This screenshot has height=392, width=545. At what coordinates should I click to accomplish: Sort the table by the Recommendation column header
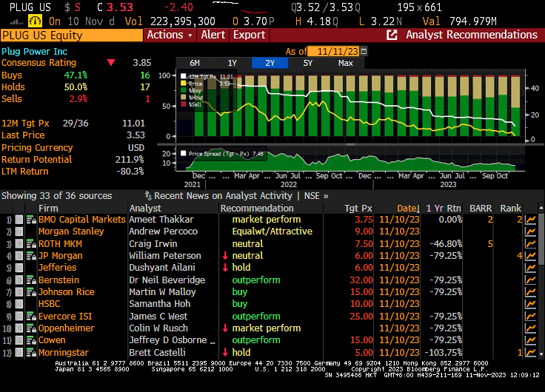click(257, 209)
